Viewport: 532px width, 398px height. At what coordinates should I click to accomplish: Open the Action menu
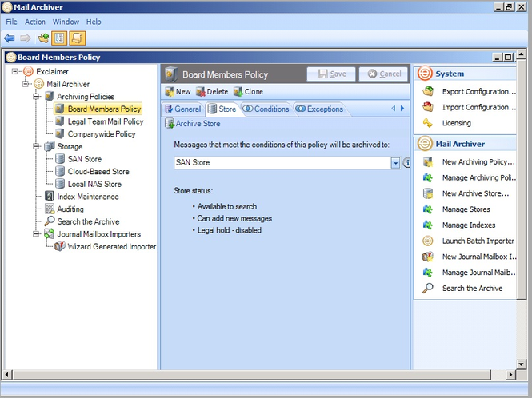coord(35,22)
